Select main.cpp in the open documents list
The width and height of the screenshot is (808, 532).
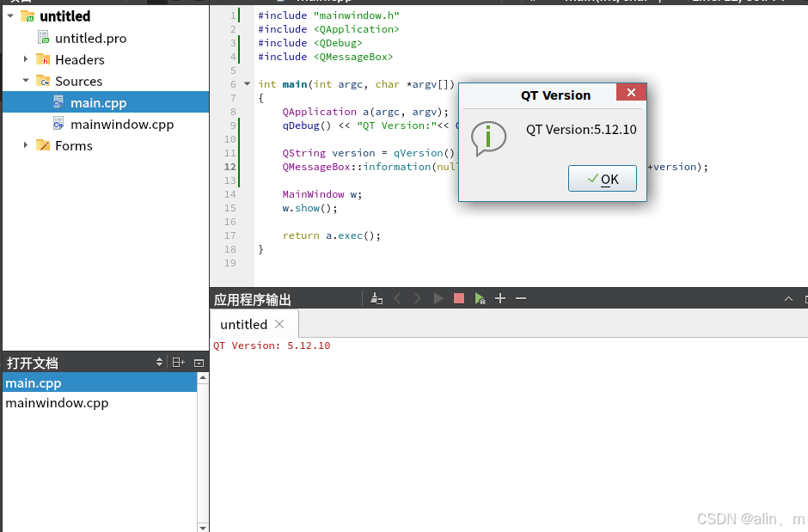[100, 383]
